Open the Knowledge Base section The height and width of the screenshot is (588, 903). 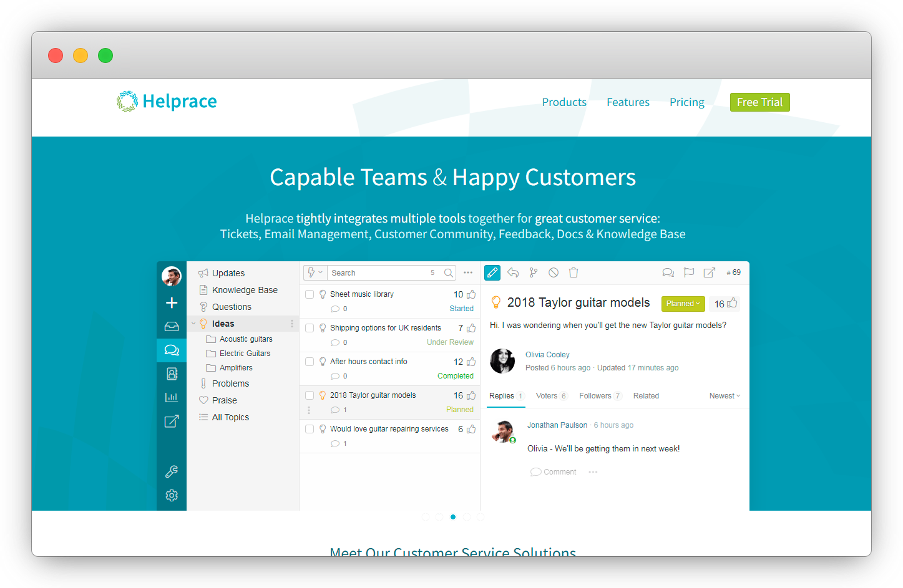[x=243, y=290]
